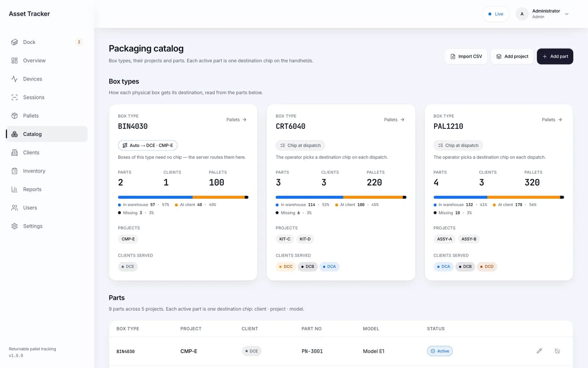Screen dimensions: 588x368
Task: Click the Inventory clipboard icon
Action: click(x=14, y=171)
